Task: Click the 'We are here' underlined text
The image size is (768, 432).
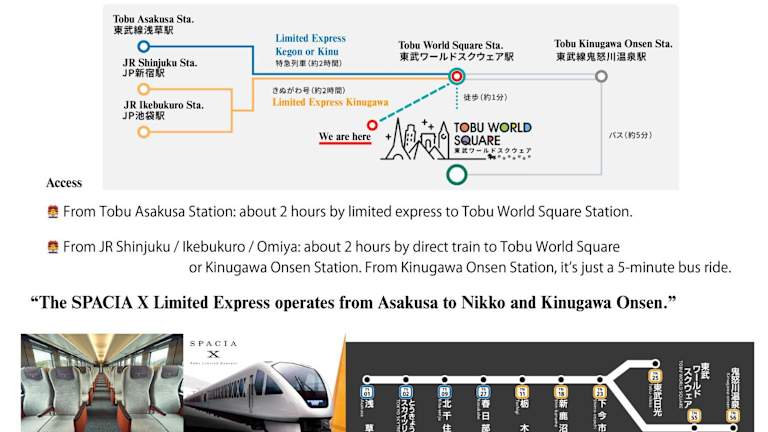Action: [x=344, y=137]
